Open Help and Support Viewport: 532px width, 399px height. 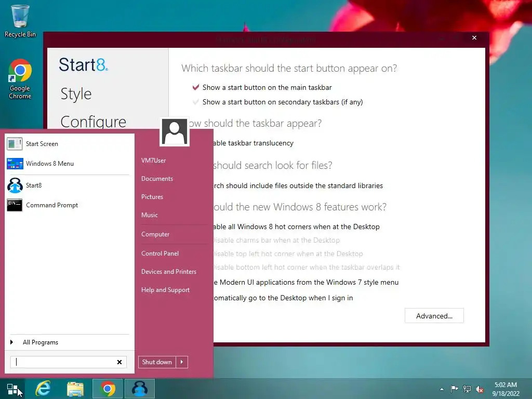tap(166, 290)
